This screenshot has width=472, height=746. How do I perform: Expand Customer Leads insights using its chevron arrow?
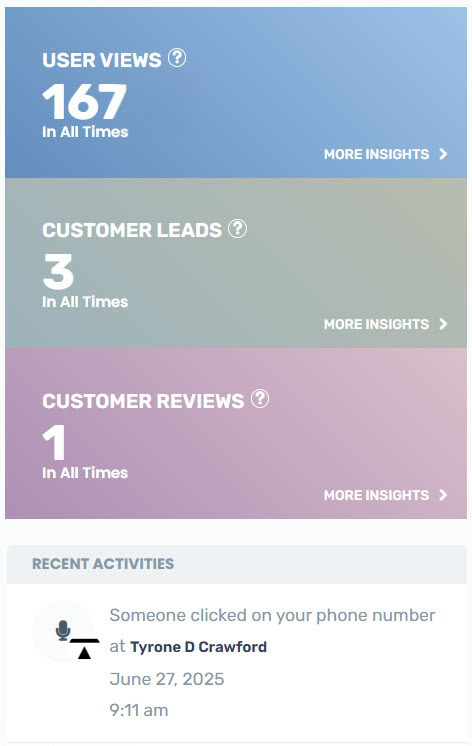(443, 324)
